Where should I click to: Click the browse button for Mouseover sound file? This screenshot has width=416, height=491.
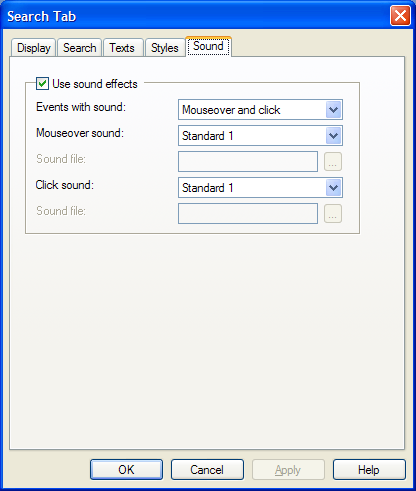[333, 162]
